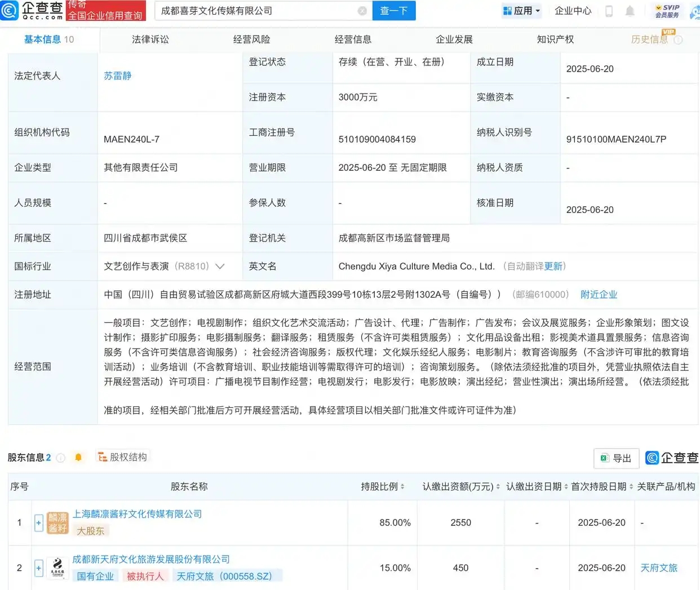Image resolution: width=700 pixels, height=590 pixels.
Task: Click the registration number 510109004084159
Action: pos(377,139)
